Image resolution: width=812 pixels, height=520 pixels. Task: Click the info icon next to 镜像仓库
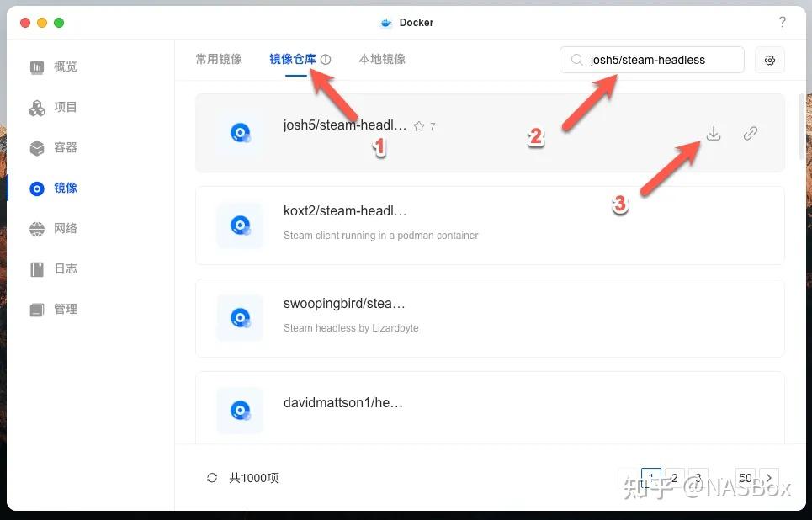point(325,59)
